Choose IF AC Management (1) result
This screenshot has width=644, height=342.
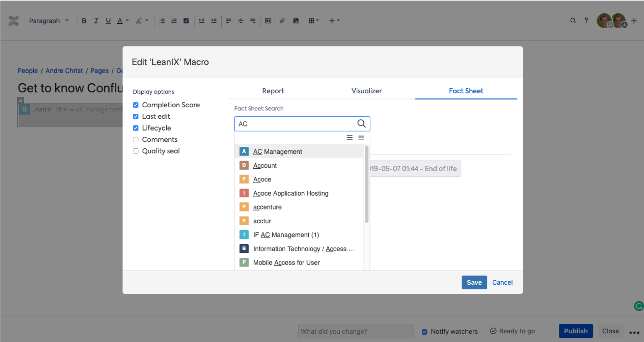click(x=299, y=235)
